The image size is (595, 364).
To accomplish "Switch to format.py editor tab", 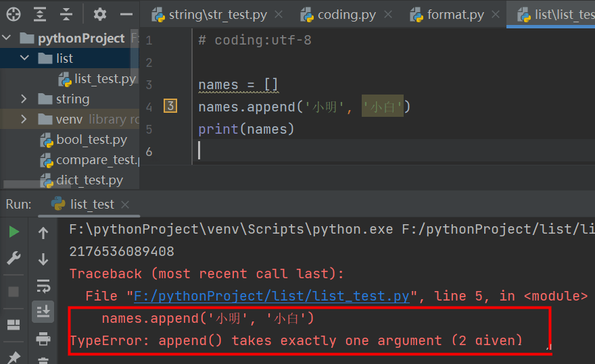I will [x=455, y=14].
